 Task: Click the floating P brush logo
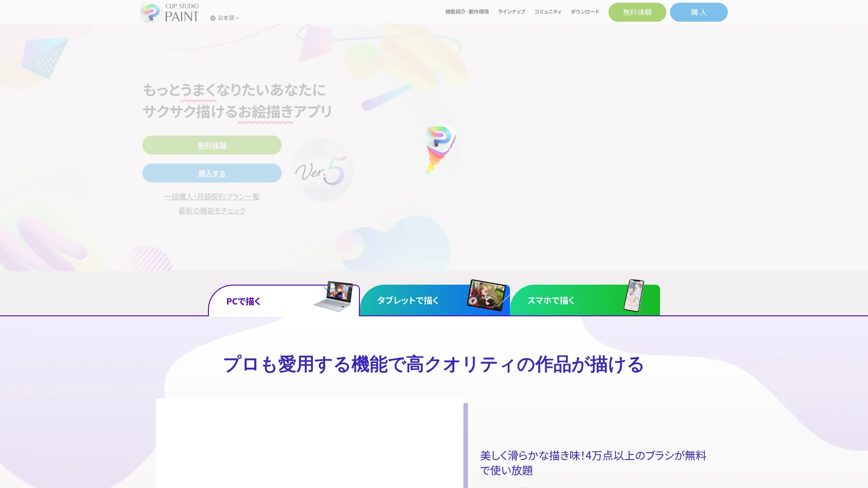tap(440, 149)
